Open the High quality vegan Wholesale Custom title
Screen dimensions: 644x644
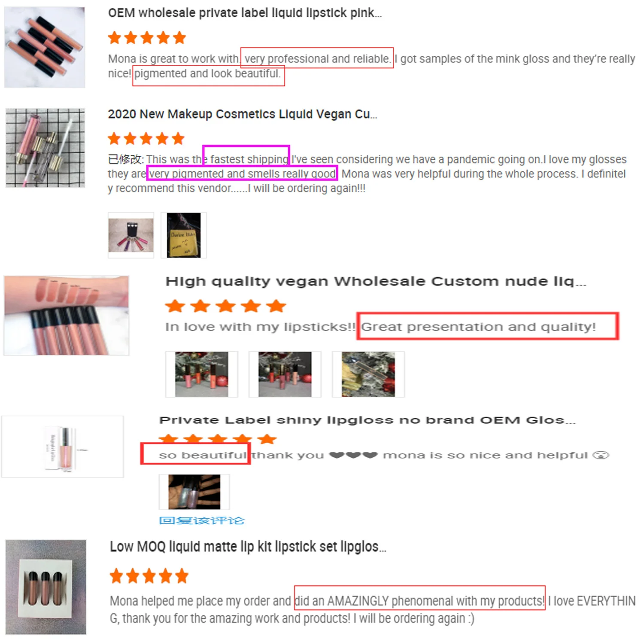click(376, 282)
